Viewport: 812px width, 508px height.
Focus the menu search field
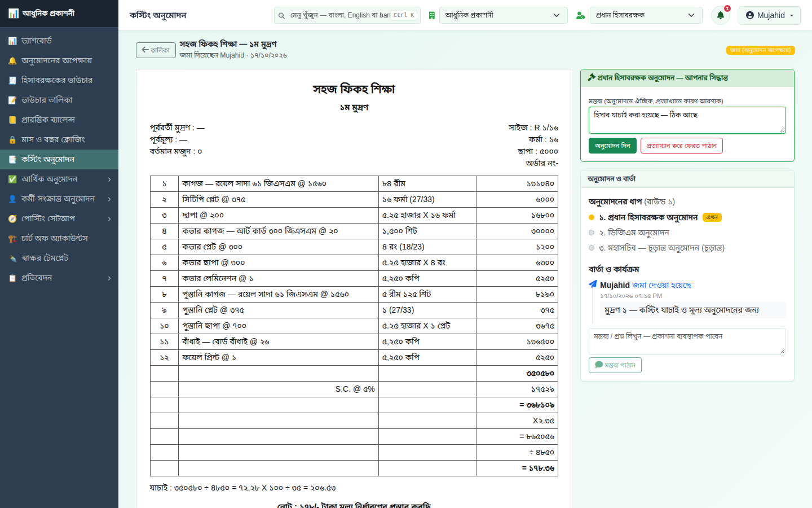[x=347, y=15]
